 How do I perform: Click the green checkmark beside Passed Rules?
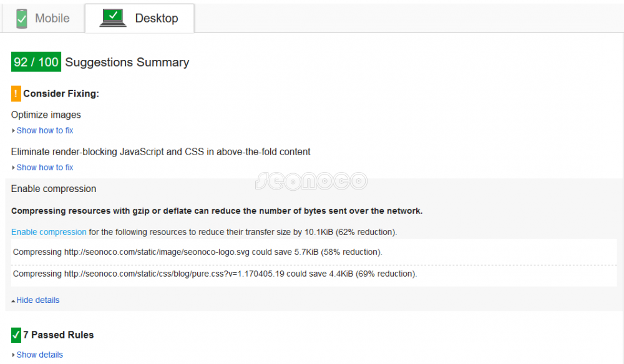click(x=16, y=335)
